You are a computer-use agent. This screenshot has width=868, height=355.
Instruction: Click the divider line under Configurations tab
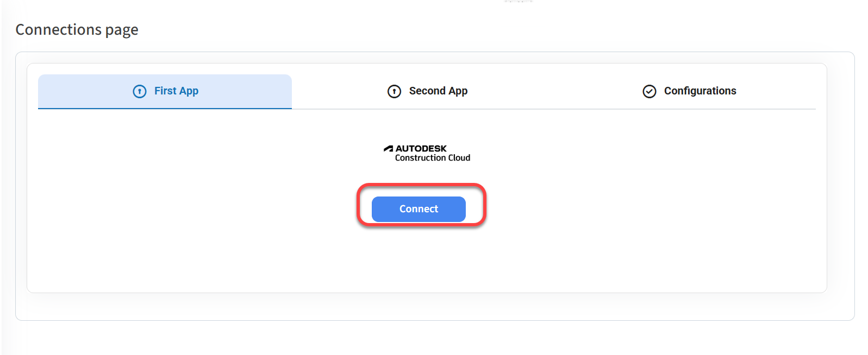(689, 109)
